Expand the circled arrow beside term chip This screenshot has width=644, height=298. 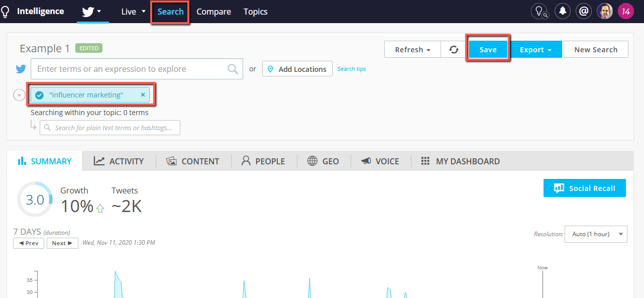tap(19, 95)
